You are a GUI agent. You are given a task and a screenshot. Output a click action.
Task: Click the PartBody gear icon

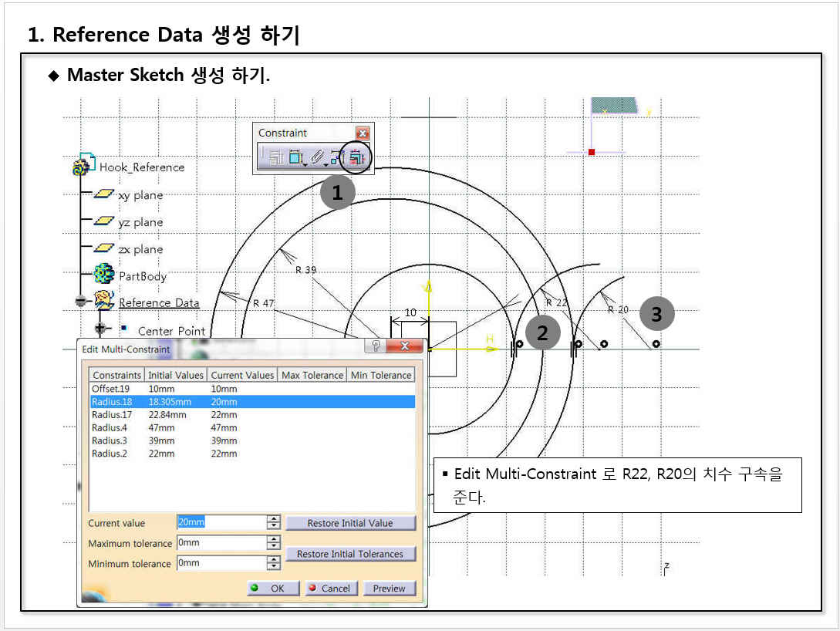coord(103,275)
